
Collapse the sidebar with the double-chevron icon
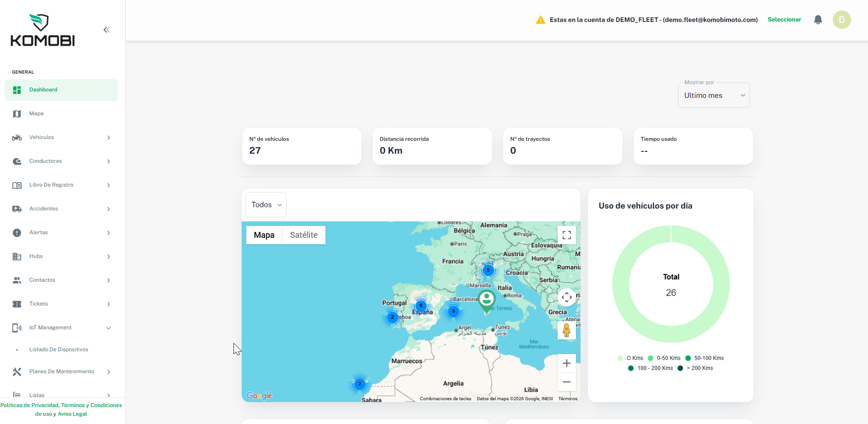click(x=107, y=30)
